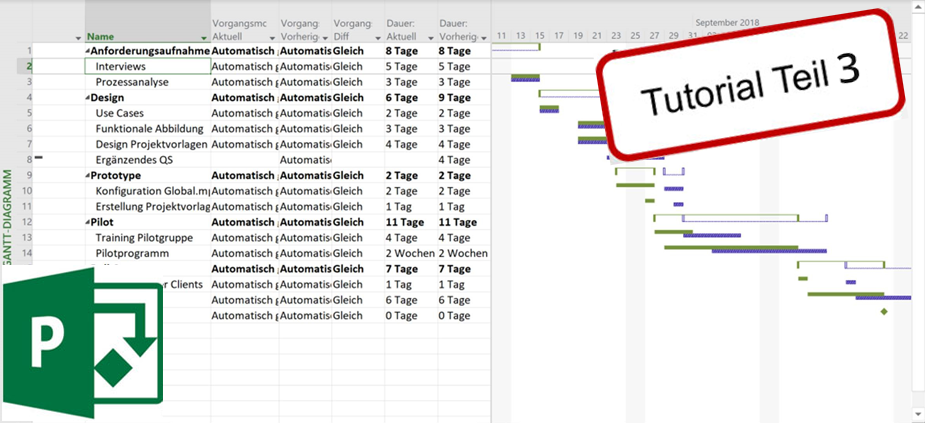Collapse the Pilot summary task

pos(87,223)
